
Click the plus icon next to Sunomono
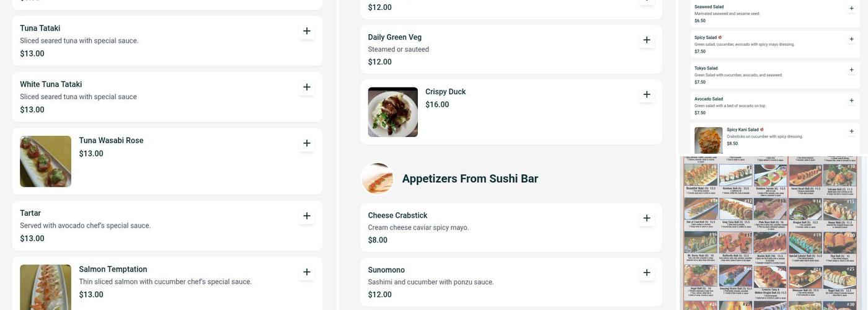click(647, 273)
